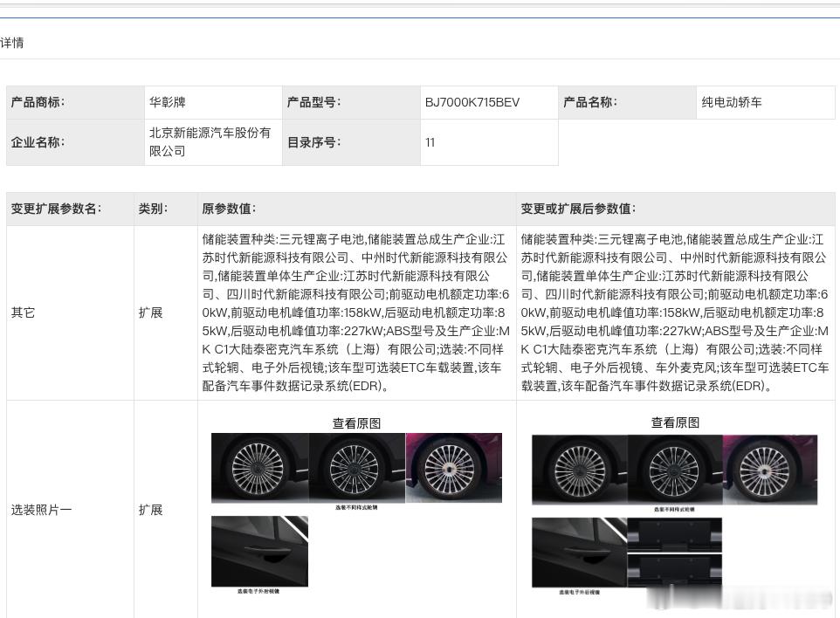Click the 变更或扩展后参数值 column header

point(676,209)
